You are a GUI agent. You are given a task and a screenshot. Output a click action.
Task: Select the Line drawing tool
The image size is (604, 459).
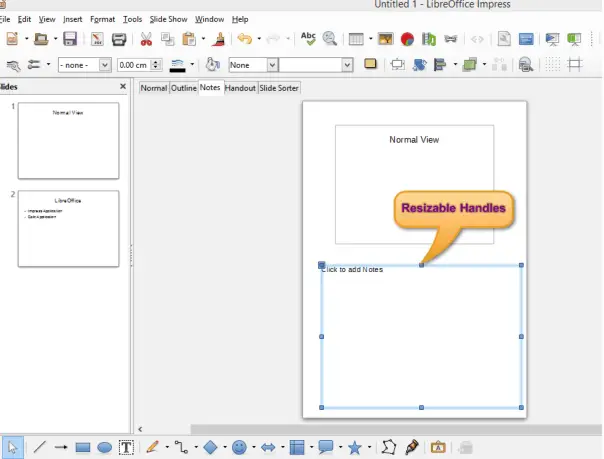click(x=40, y=447)
